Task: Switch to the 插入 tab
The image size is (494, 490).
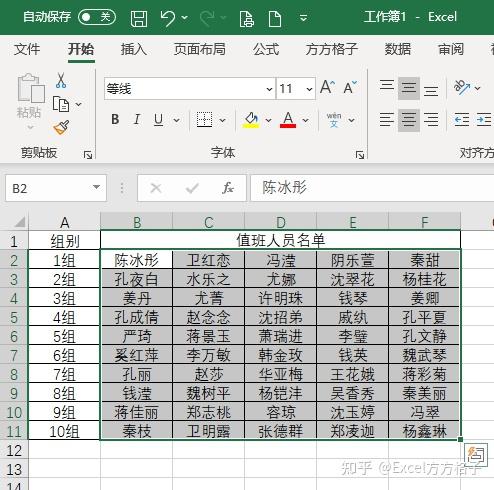Action: click(134, 49)
